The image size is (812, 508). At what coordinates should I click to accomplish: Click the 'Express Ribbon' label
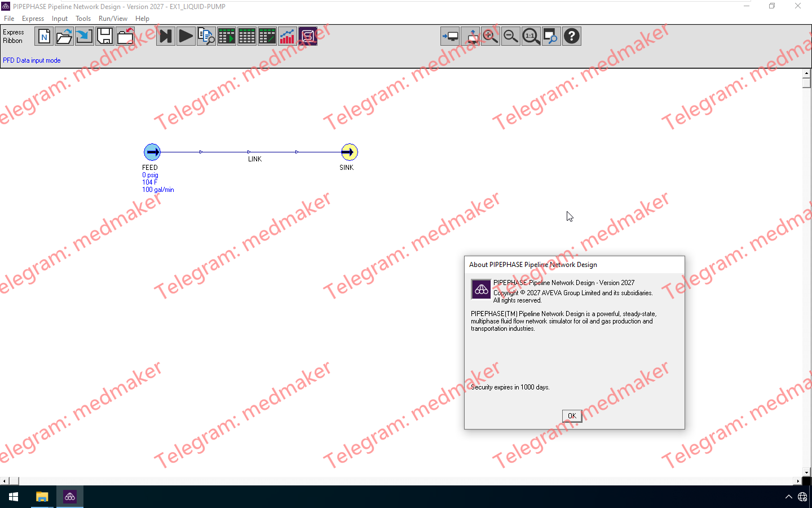(13, 37)
